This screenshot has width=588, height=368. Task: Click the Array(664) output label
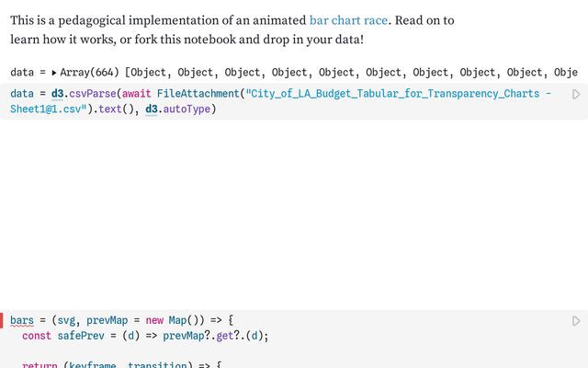89,72
